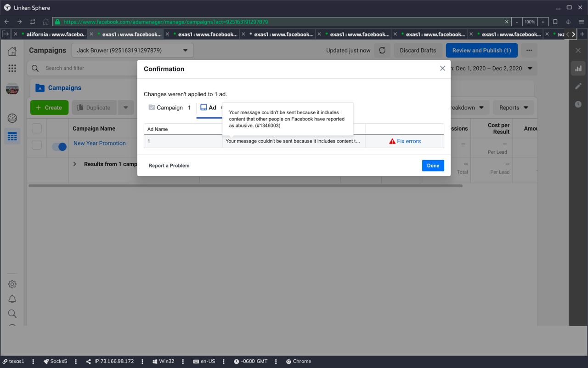
Task: Zoom in with the plus button
Action: pos(543,22)
